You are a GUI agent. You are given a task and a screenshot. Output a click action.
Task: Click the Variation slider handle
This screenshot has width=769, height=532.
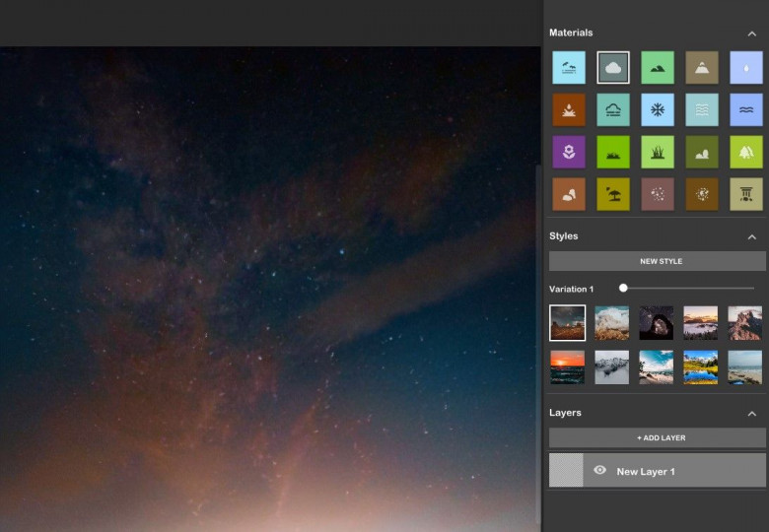[623, 288]
